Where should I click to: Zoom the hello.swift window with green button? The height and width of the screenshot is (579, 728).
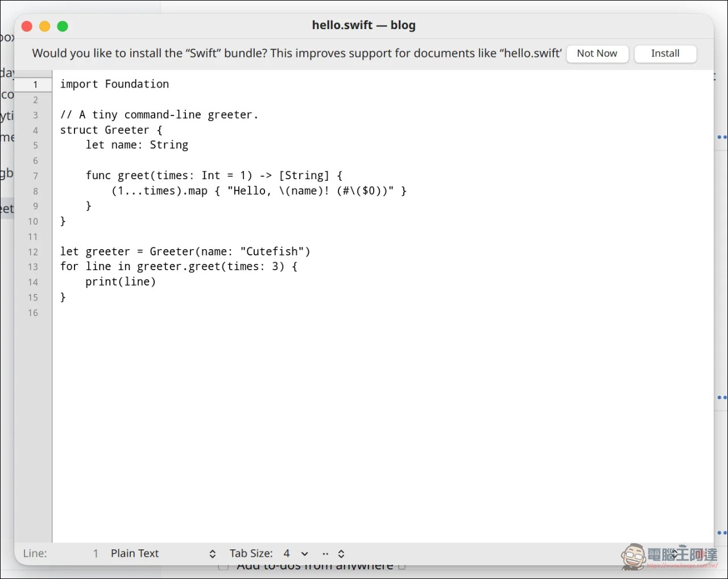pos(63,26)
